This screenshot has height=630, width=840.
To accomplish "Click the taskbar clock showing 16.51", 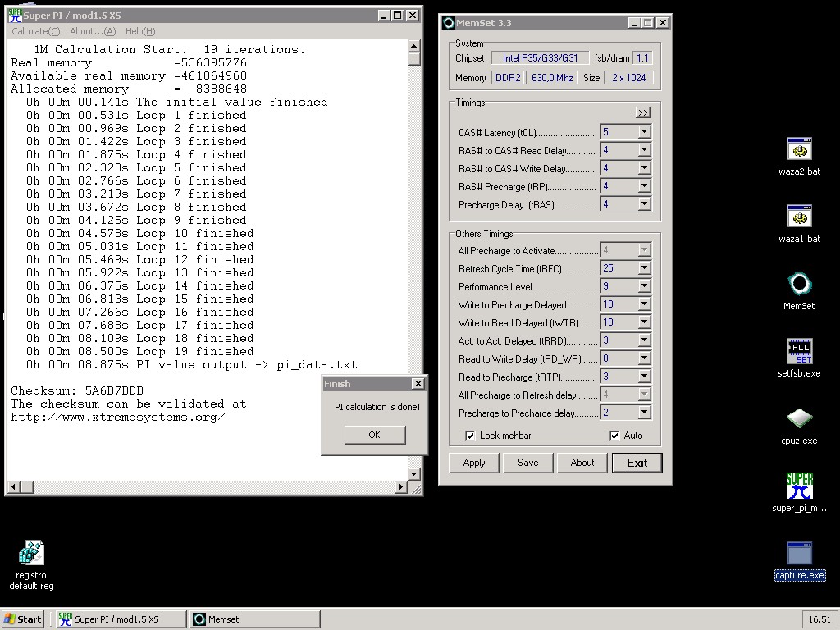I will (819, 619).
